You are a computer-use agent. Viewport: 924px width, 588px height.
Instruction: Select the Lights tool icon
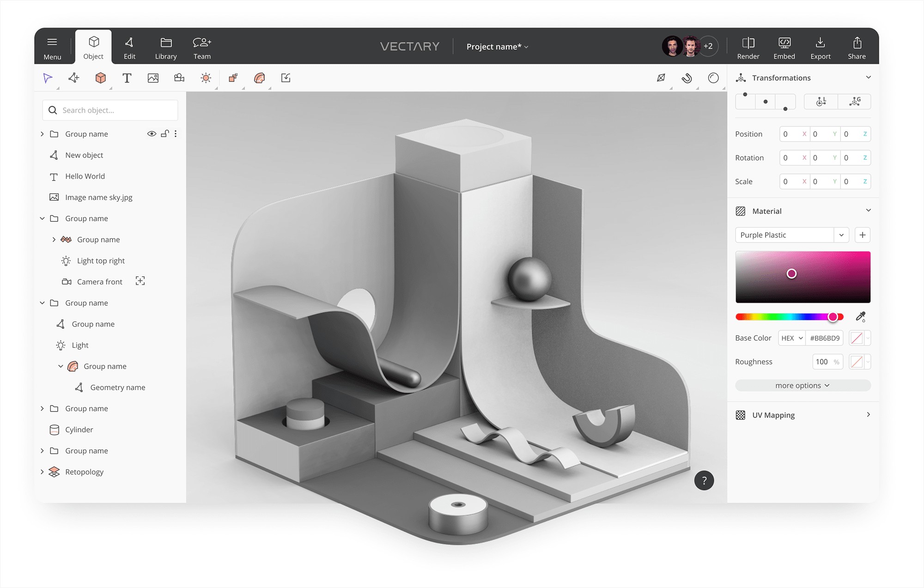(206, 78)
